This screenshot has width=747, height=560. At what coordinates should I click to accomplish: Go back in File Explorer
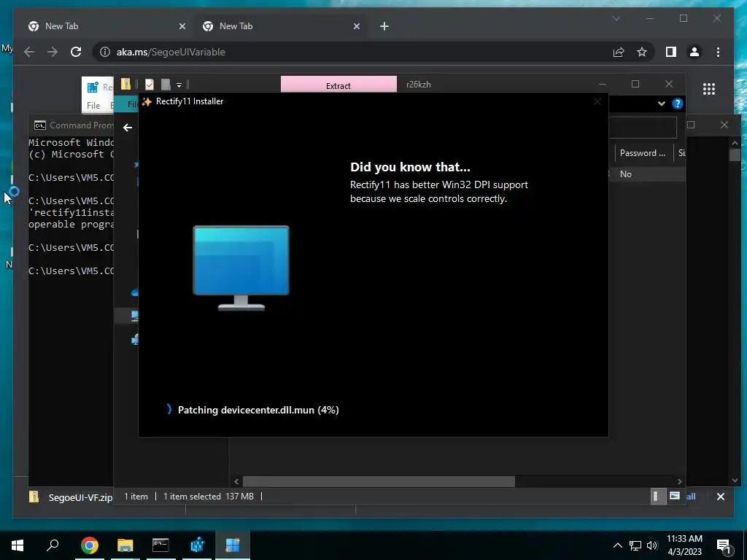pos(127,127)
